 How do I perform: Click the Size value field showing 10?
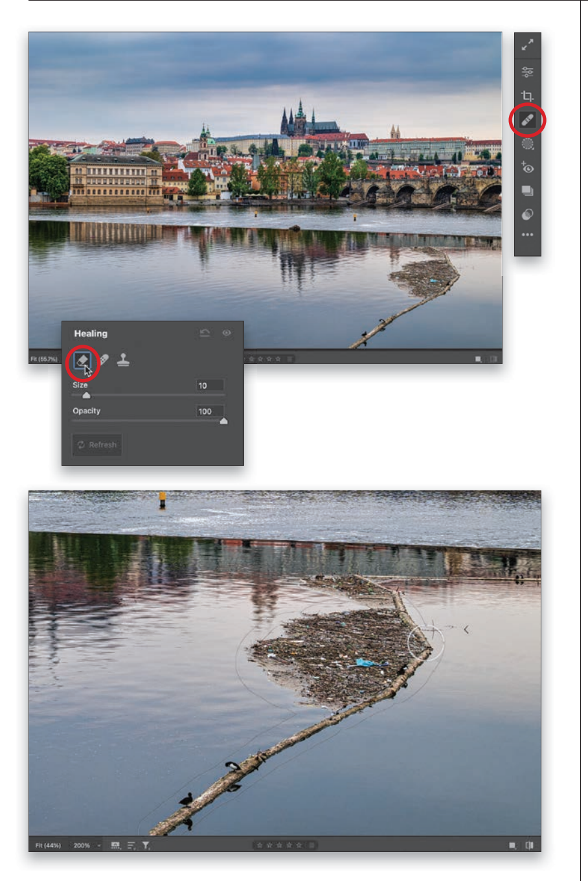[210, 385]
